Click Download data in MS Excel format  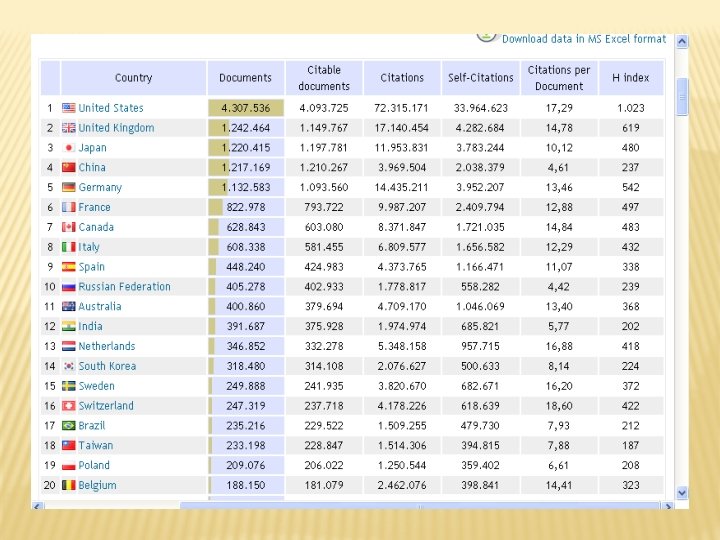(584, 39)
